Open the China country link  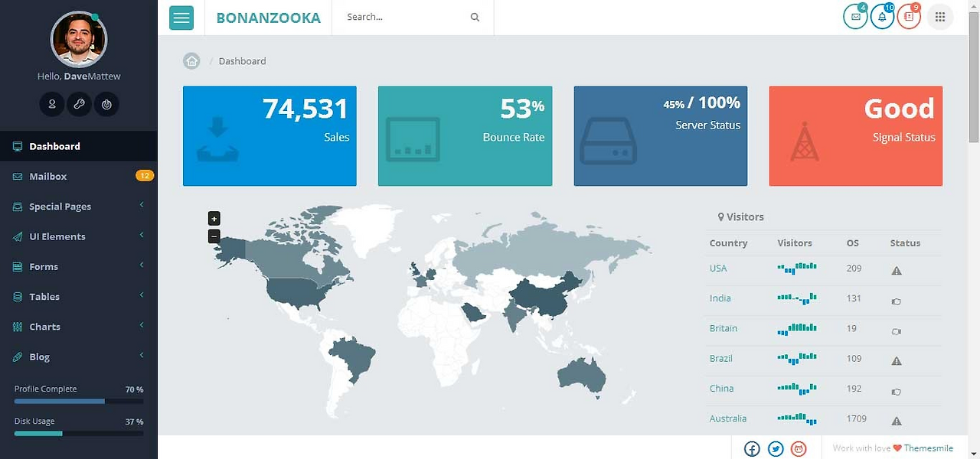[722, 389]
